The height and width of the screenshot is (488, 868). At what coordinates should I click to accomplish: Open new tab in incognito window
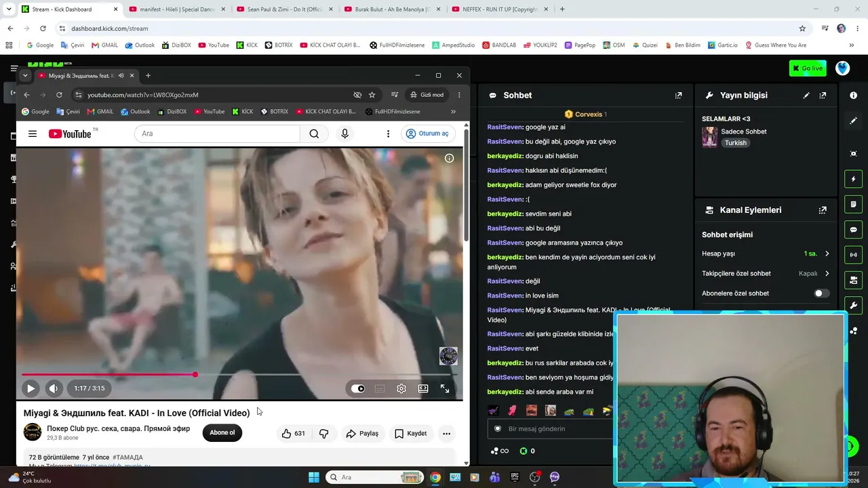(148, 75)
